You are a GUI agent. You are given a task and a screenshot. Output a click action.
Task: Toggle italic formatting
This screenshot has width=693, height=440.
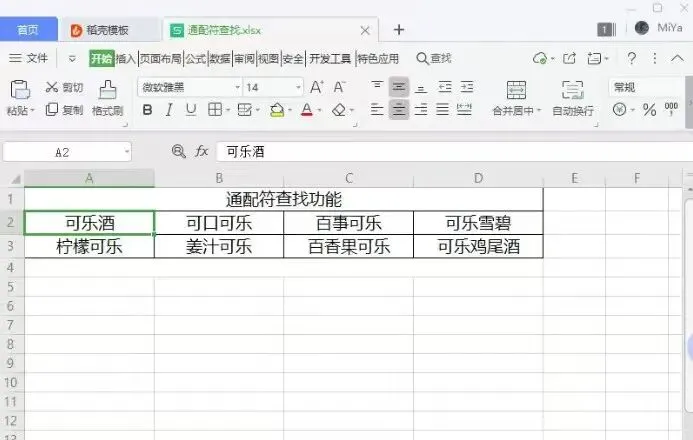point(169,110)
